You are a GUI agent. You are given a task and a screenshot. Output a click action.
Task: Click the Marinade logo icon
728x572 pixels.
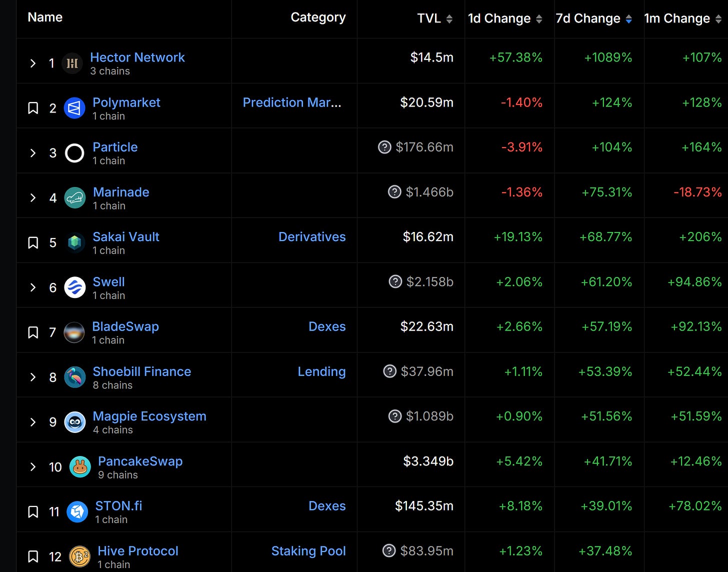pos(75,198)
